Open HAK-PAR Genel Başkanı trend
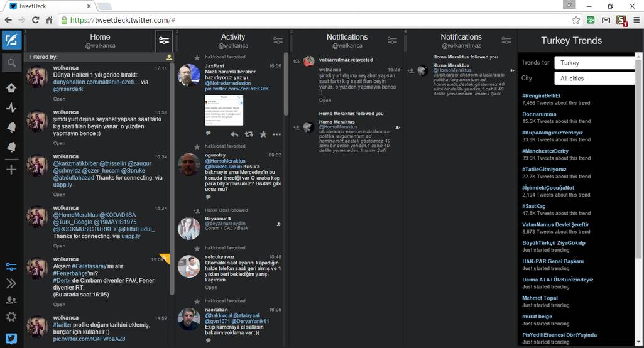Image resolution: width=644 pixels, height=348 pixels. click(553, 261)
